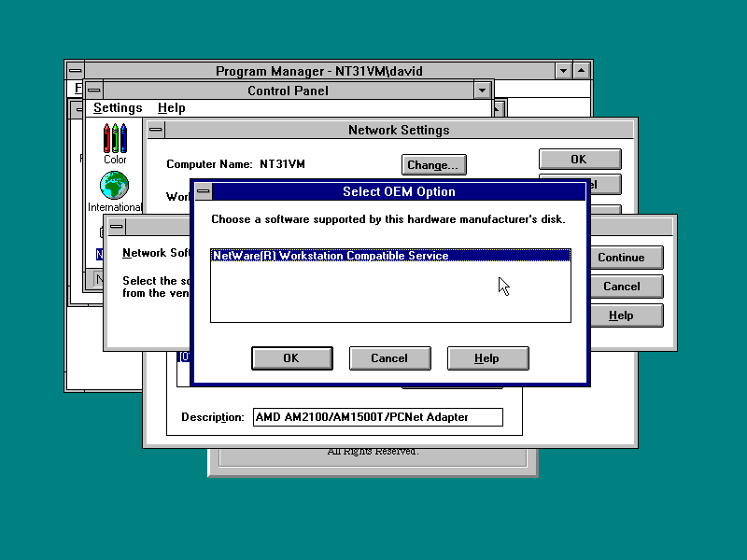Click the "Computer Name: NT31VM" text
Viewport: 747px width, 560px height.
coord(236,164)
